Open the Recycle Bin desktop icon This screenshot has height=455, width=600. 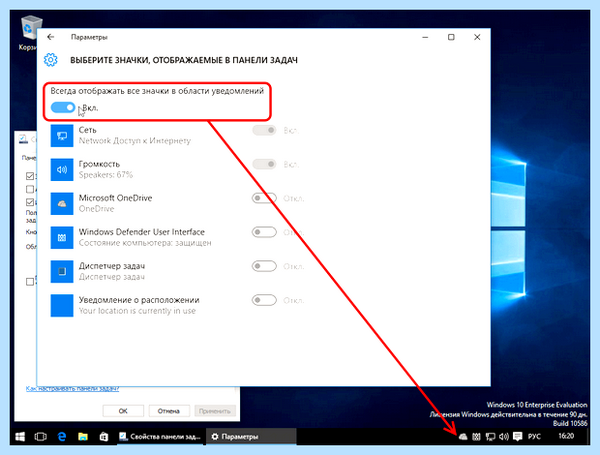(x=31, y=33)
